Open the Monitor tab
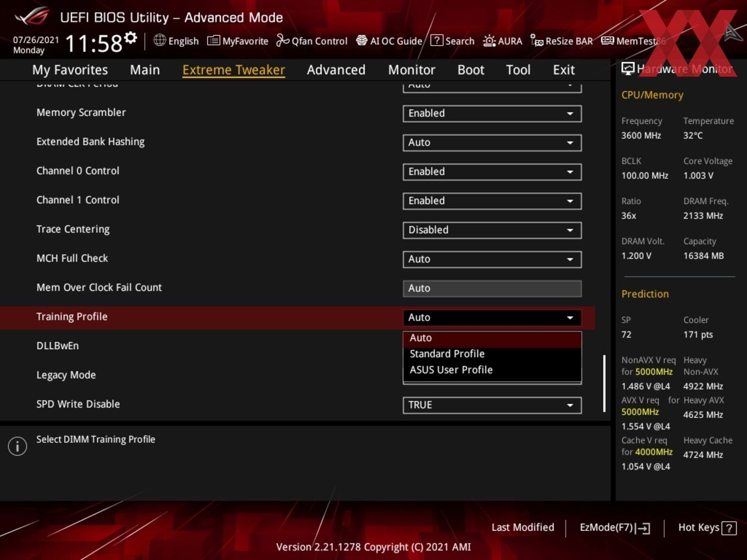 click(411, 70)
